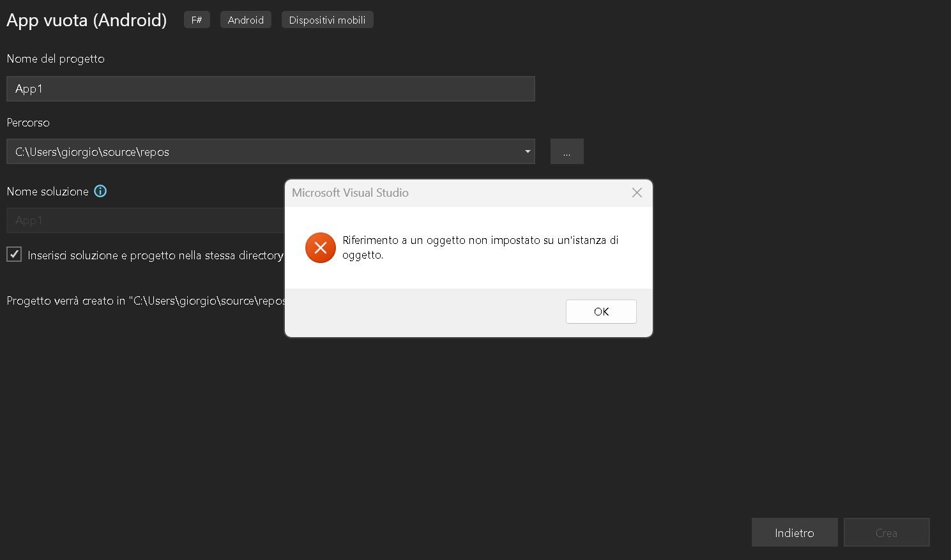The image size is (951, 560).
Task: Click OK in the error dialog
Action: (601, 312)
